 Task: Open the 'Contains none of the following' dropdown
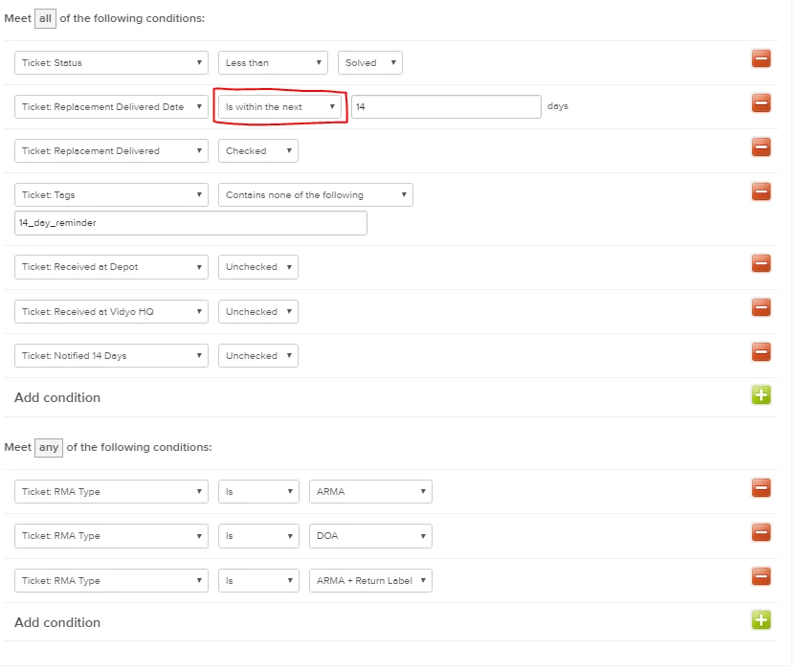point(315,194)
